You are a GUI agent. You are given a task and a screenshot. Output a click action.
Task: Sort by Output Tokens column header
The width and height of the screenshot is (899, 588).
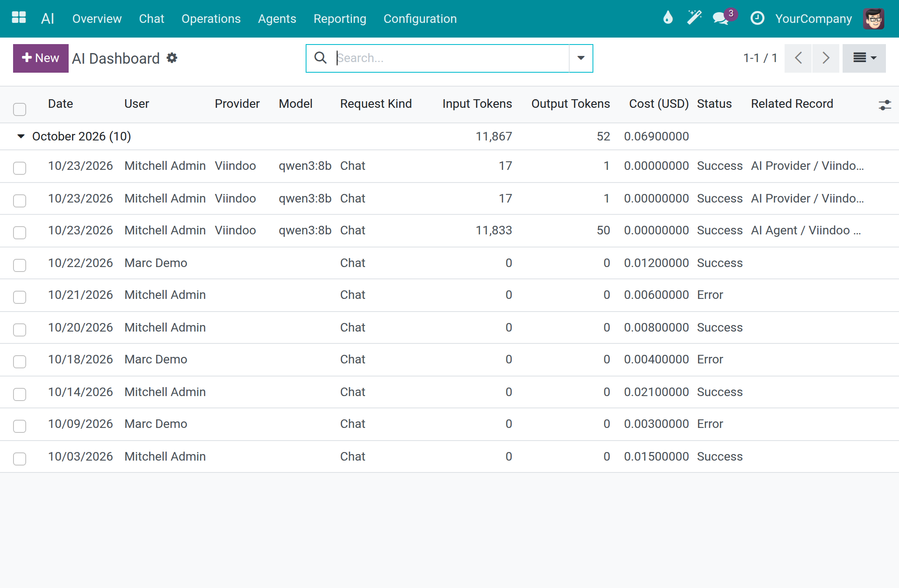(570, 104)
